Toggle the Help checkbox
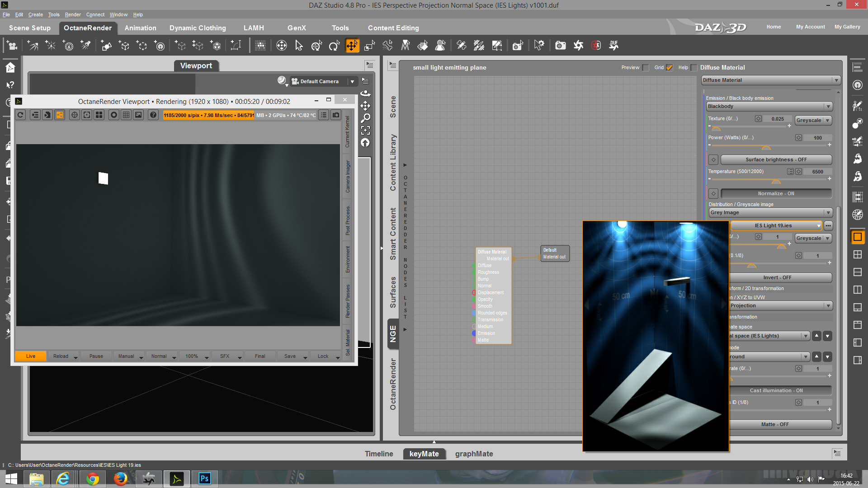The height and width of the screenshot is (488, 868). (x=694, y=68)
